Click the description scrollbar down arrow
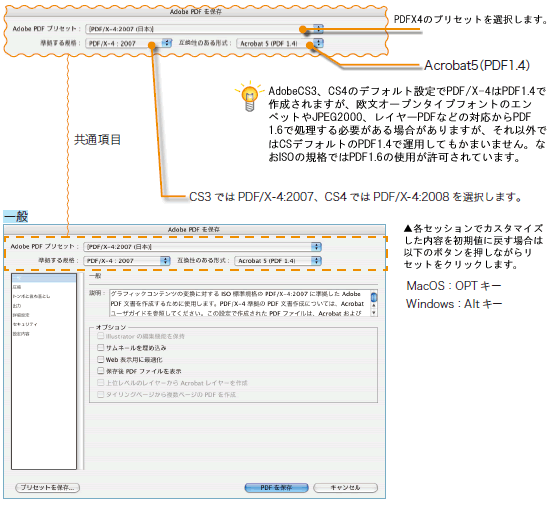The height and width of the screenshot is (508, 550). [x=374, y=313]
